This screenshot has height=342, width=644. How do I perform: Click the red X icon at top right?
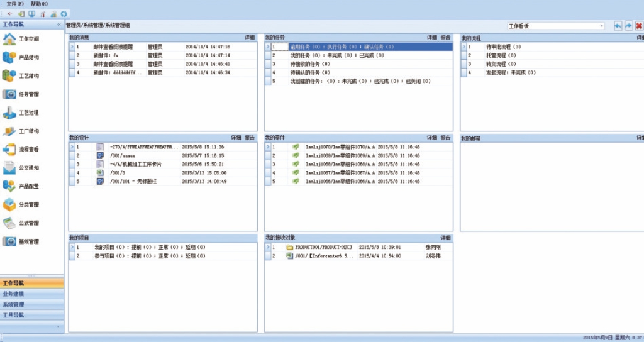coord(639,26)
